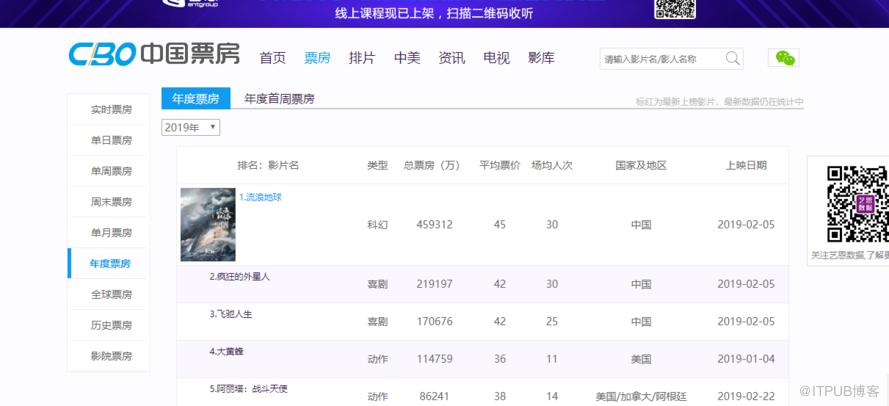Click the QR code in the top banner
This screenshot has width=889, height=406.
pyautogui.click(x=675, y=9)
